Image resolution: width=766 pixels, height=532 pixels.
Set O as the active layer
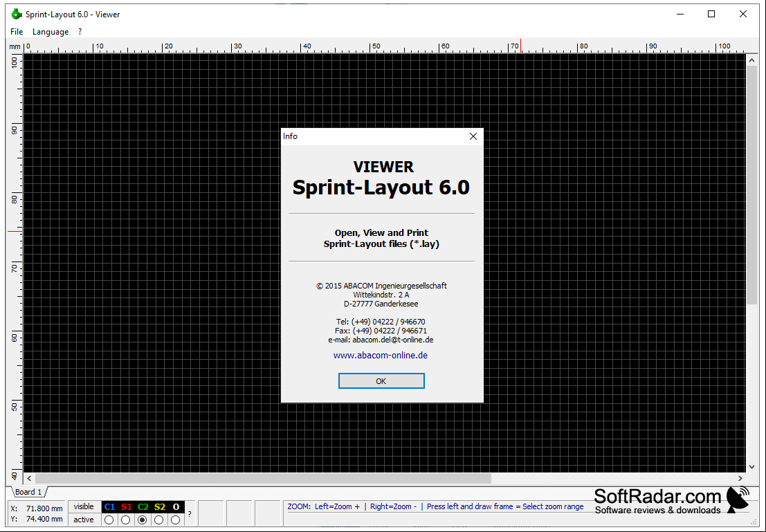[175, 520]
